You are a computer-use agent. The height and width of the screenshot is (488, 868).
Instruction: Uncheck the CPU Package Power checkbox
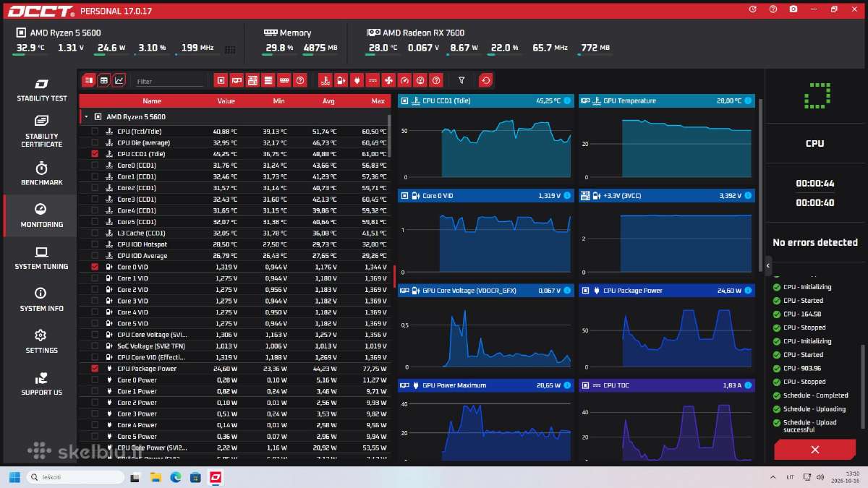pyautogui.click(x=95, y=369)
